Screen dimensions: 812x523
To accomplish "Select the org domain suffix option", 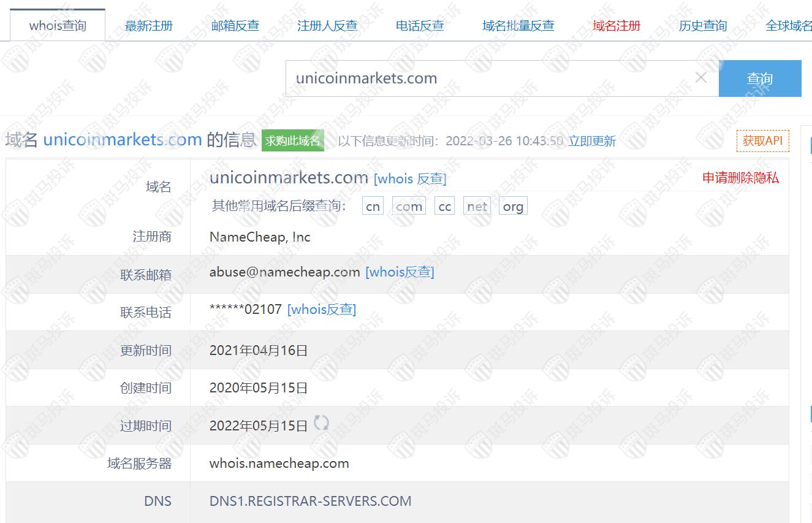I will click(x=513, y=207).
